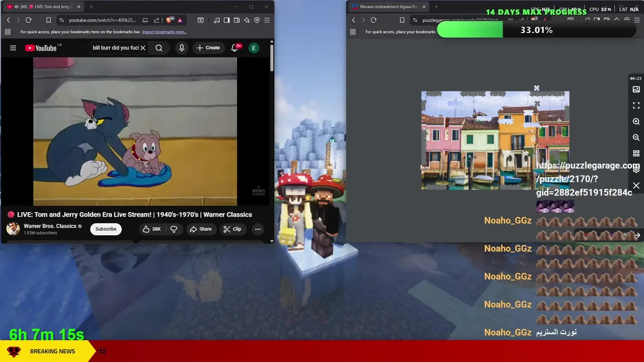Open a new tab in puzzle window

coord(436,7)
